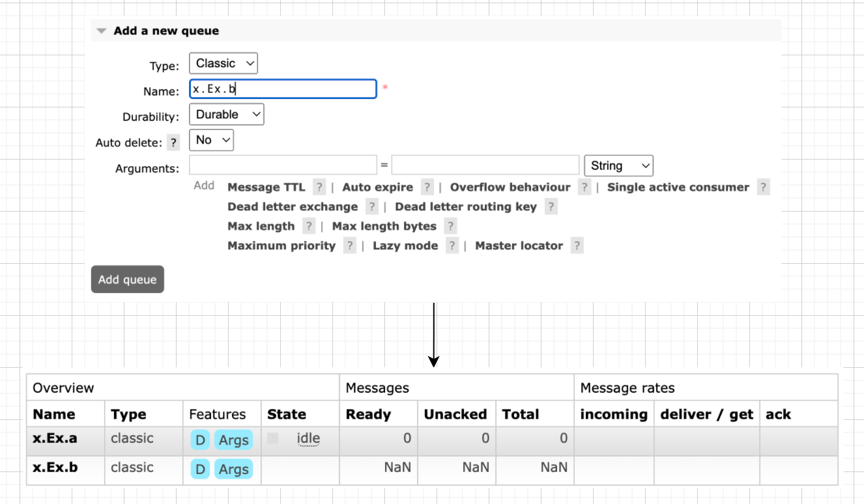Click the D badge in x.Ex.a row
The width and height of the screenshot is (864, 504).
(201, 440)
